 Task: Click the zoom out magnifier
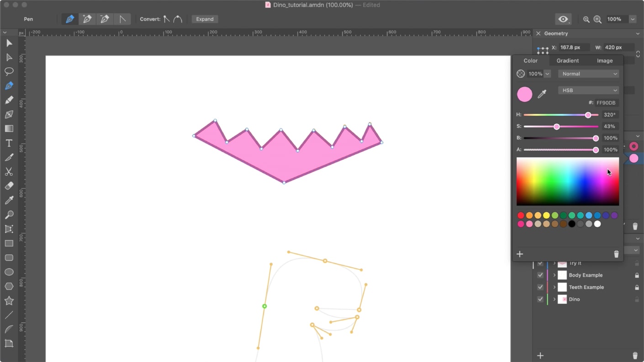tap(586, 19)
